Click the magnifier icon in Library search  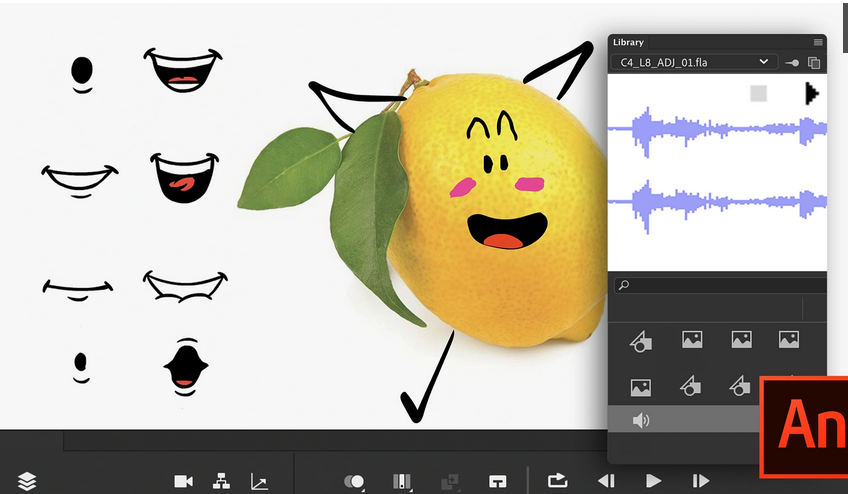click(x=624, y=285)
